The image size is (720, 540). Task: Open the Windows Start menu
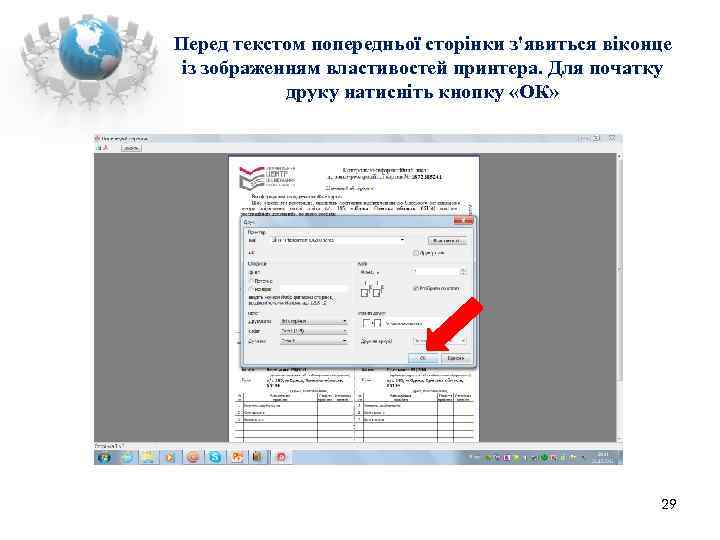(x=105, y=457)
